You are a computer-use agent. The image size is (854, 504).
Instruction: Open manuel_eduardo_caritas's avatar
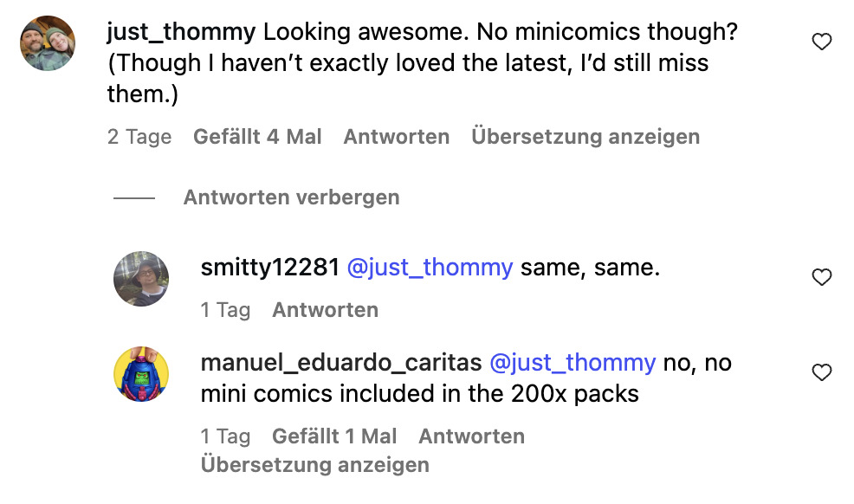pos(141,374)
